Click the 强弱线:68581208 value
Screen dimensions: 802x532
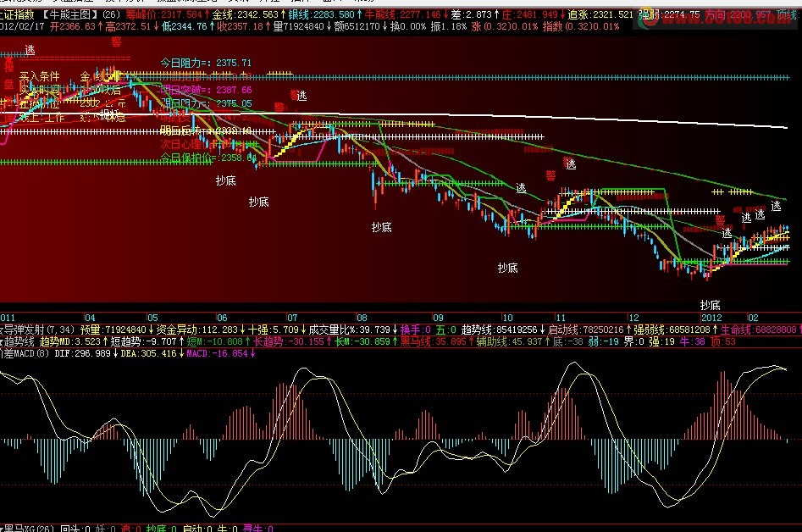(675, 330)
